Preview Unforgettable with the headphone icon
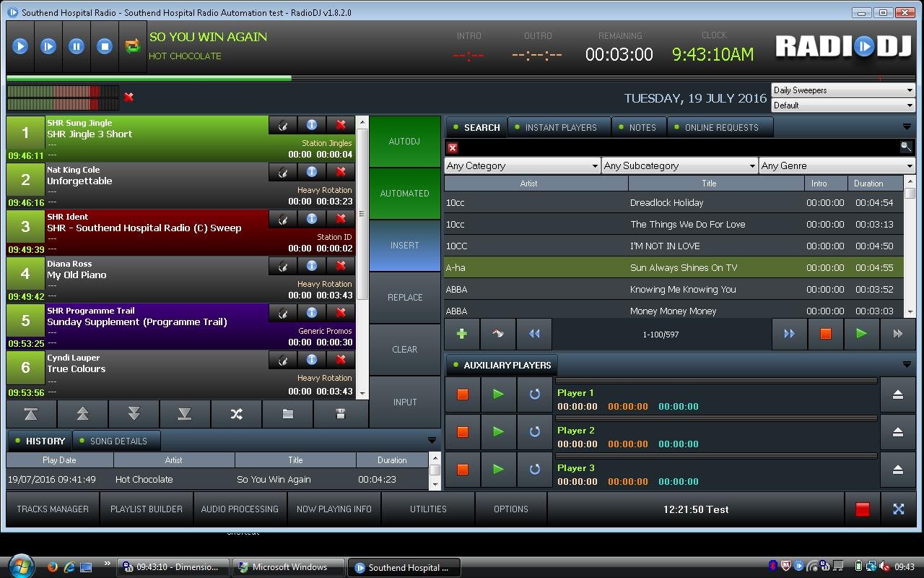The image size is (924, 578). point(283,172)
